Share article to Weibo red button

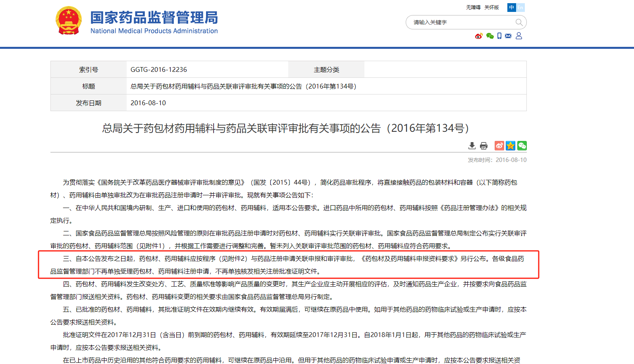(499, 146)
